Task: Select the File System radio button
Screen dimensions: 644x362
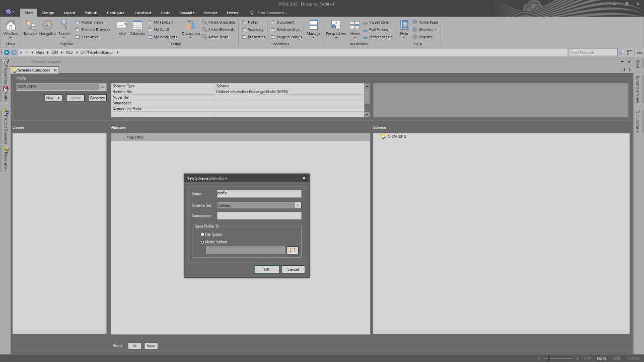Action: coord(202,235)
